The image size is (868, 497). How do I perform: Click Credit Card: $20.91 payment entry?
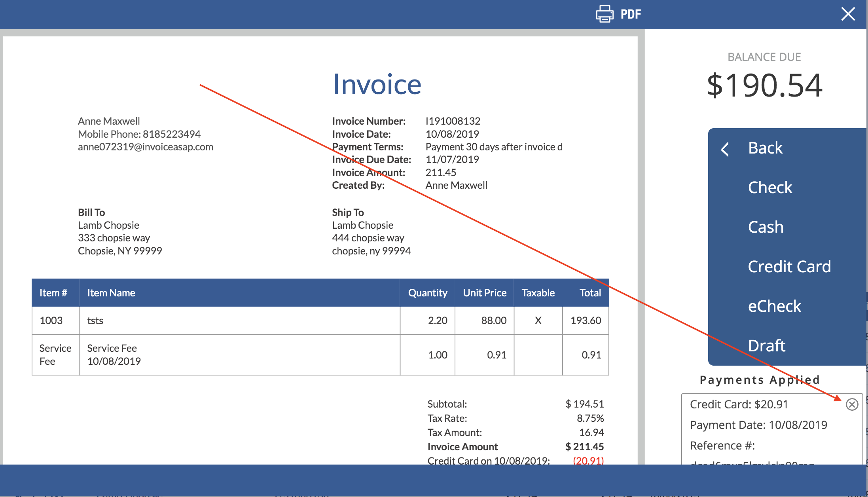(739, 404)
